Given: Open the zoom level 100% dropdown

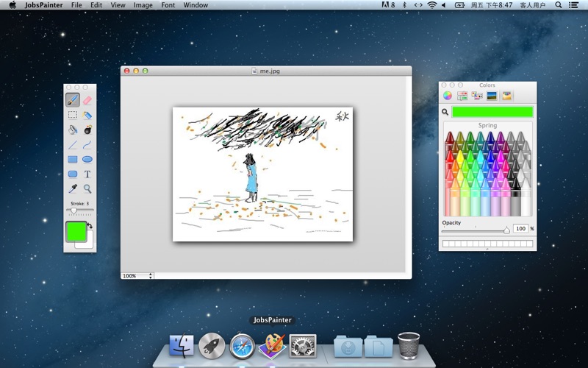Looking at the screenshot, I should coord(137,275).
